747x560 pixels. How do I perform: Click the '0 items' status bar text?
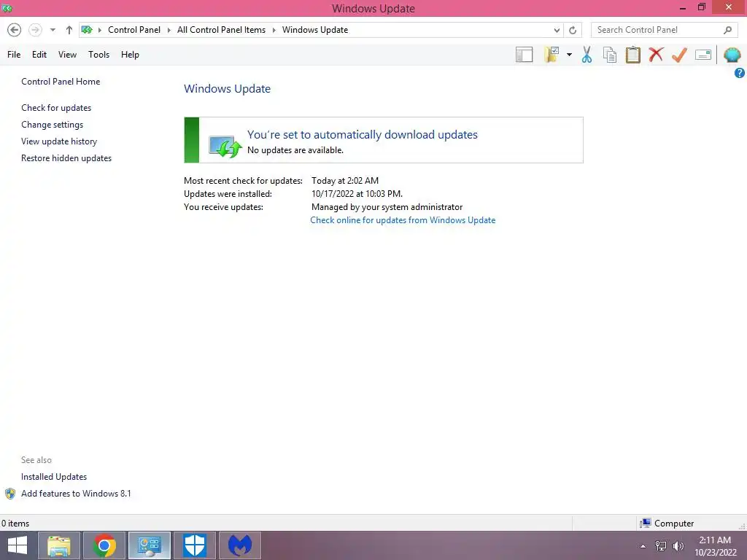[x=15, y=524]
